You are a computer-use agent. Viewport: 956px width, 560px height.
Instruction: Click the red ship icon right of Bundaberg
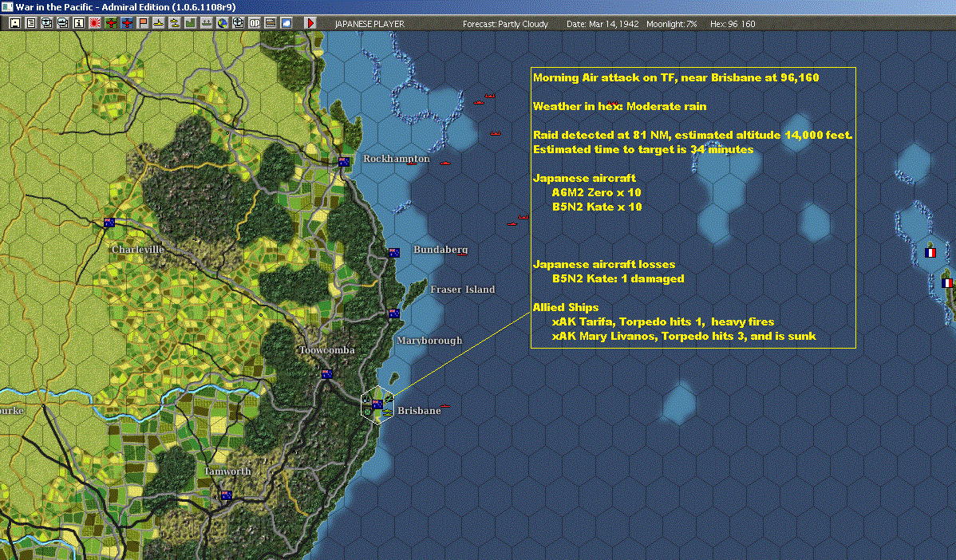(462, 254)
